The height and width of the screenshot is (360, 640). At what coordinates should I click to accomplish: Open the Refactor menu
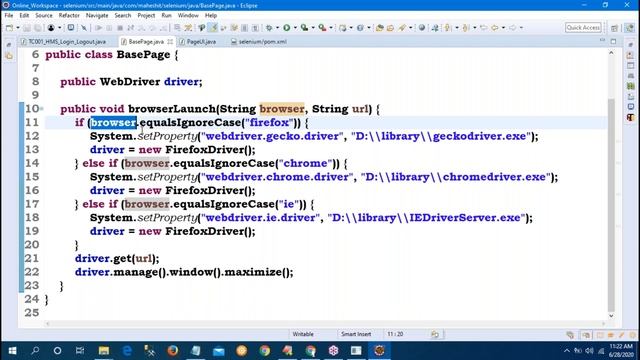click(x=69, y=16)
